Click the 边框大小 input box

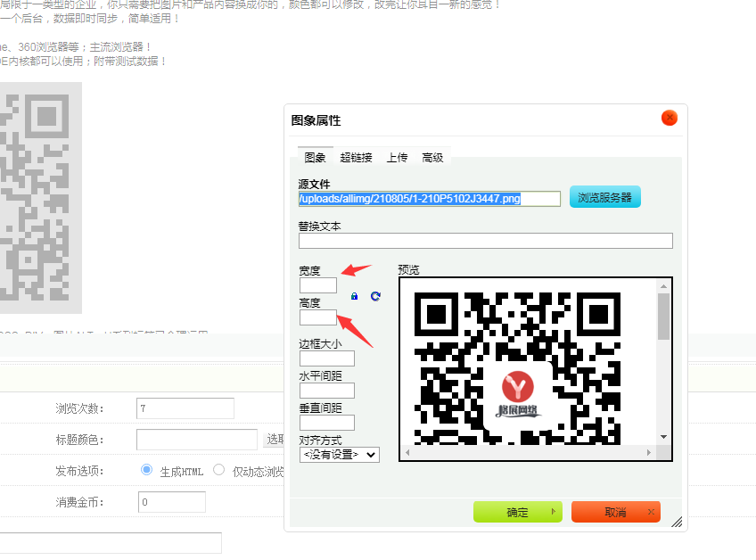(x=327, y=358)
